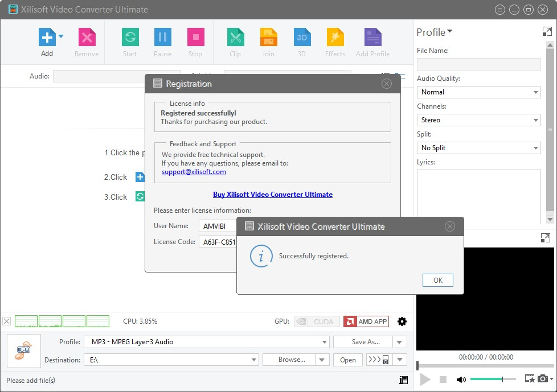The width and height of the screenshot is (557, 392).
Task: Click the License Code field
Action: coord(218,242)
